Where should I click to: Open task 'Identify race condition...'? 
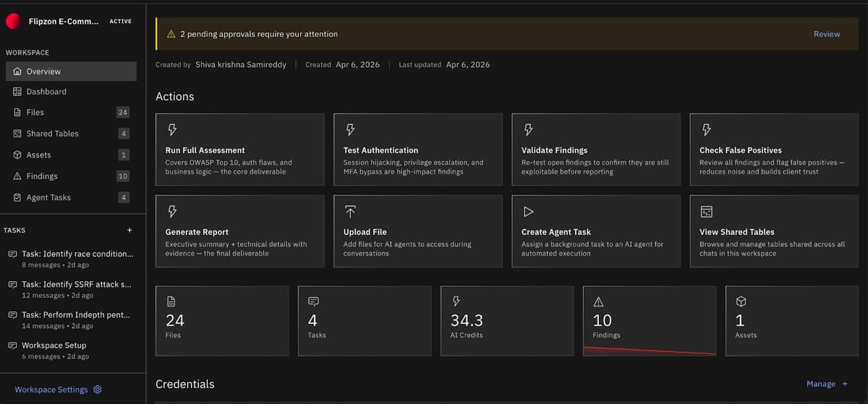(x=71, y=259)
